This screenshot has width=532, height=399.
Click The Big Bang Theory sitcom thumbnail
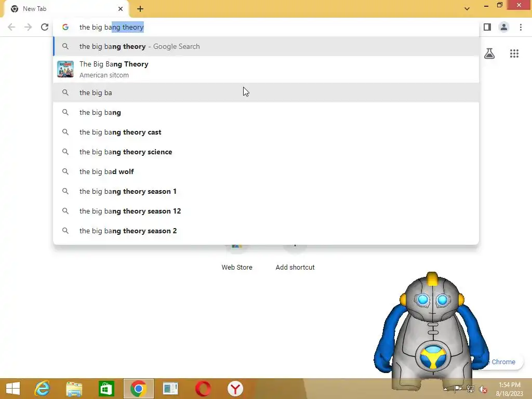[65, 69]
